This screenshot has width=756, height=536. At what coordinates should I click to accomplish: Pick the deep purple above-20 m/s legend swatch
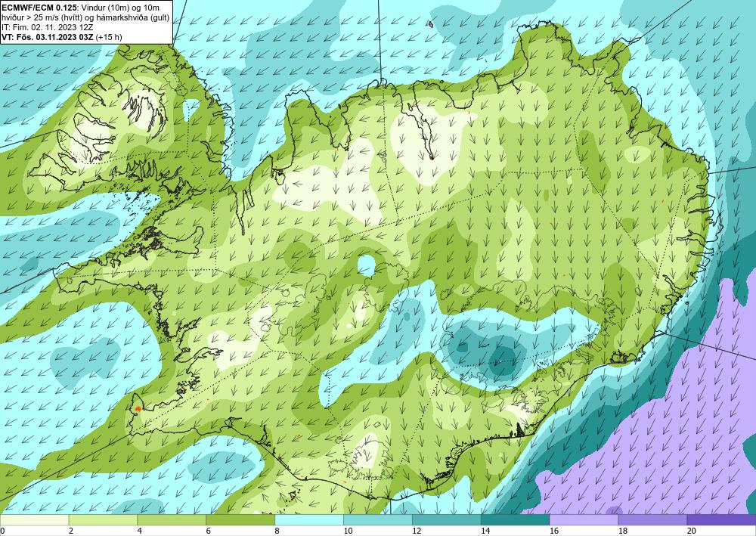tap(721, 520)
